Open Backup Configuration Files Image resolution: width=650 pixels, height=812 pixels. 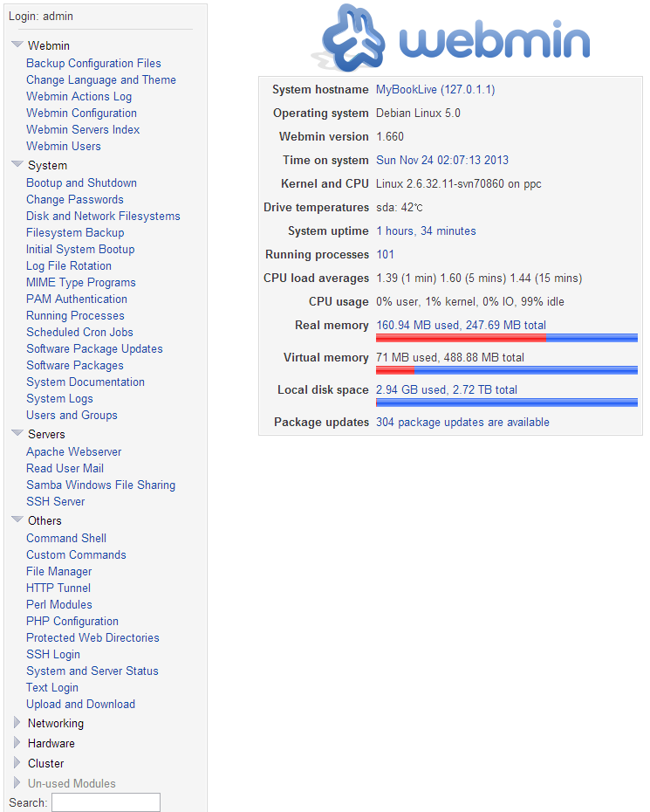93,63
